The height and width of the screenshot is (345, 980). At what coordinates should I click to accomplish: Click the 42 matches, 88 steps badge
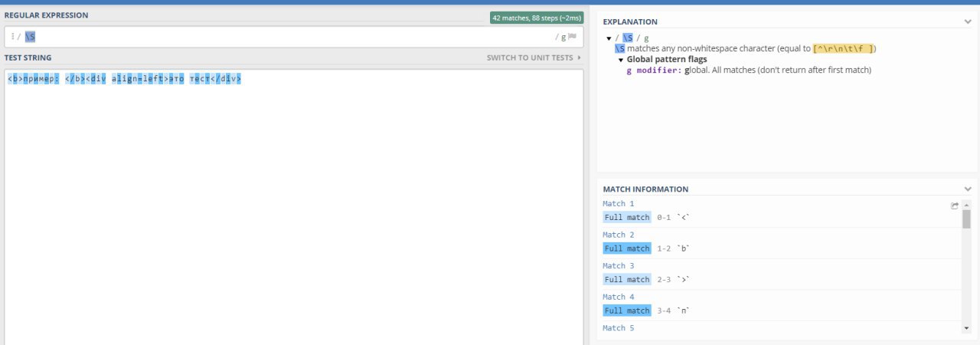pos(536,18)
